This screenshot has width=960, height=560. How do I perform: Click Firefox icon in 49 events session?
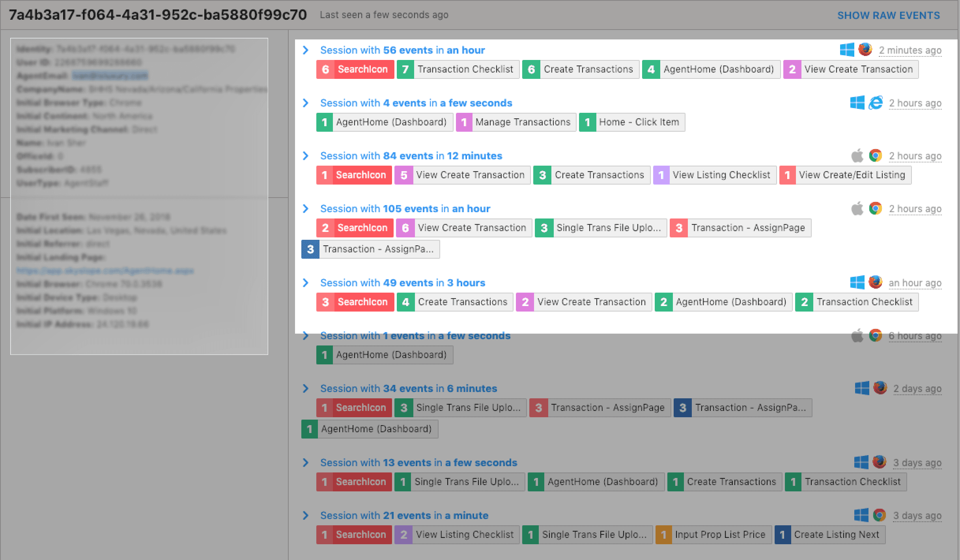click(x=875, y=282)
